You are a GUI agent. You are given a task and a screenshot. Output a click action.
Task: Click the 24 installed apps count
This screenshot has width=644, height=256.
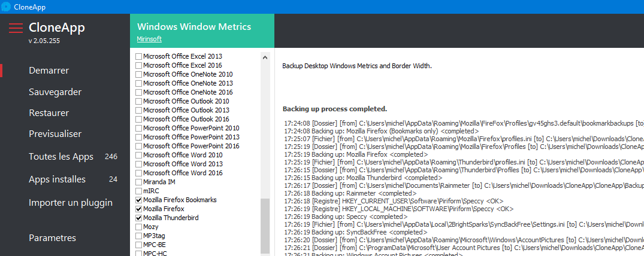click(x=113, y=179)
